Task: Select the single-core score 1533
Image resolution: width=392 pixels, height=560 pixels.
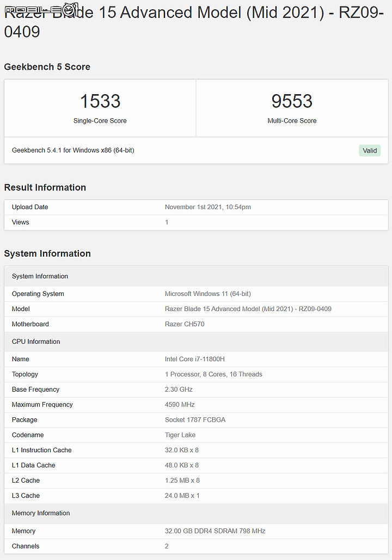Action: coord(100,101)
